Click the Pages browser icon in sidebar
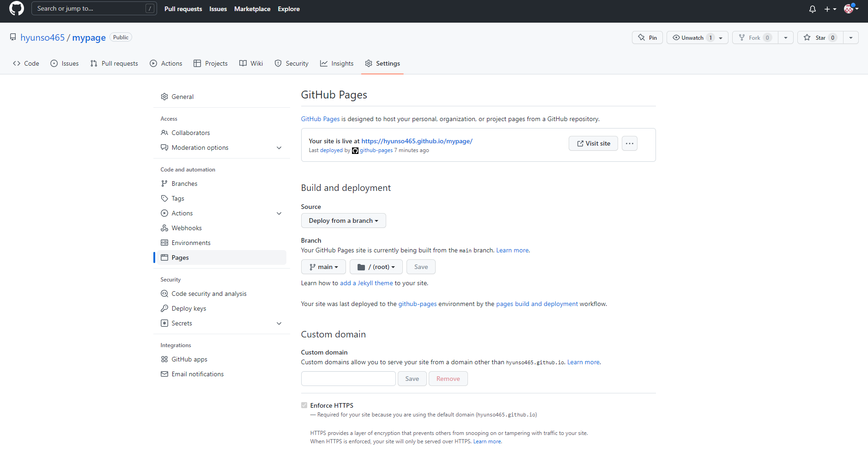The height and width of the screenshot is (453, 868). pyautogui.click(x=164, y=257)
